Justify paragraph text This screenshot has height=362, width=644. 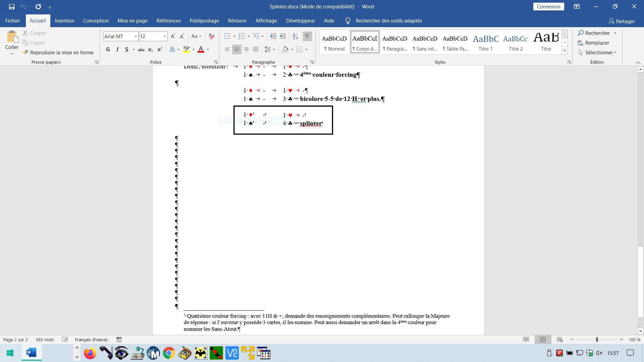(256, 49)
